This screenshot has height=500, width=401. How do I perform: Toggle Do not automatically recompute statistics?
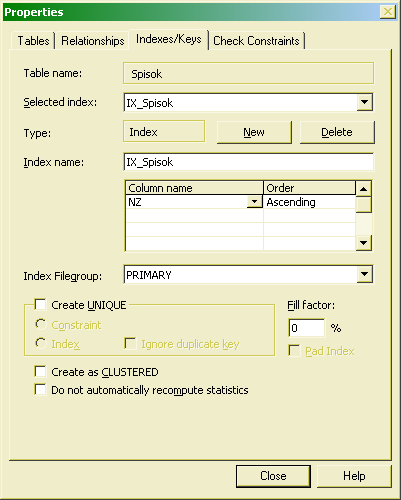click(x=40, y=389)
